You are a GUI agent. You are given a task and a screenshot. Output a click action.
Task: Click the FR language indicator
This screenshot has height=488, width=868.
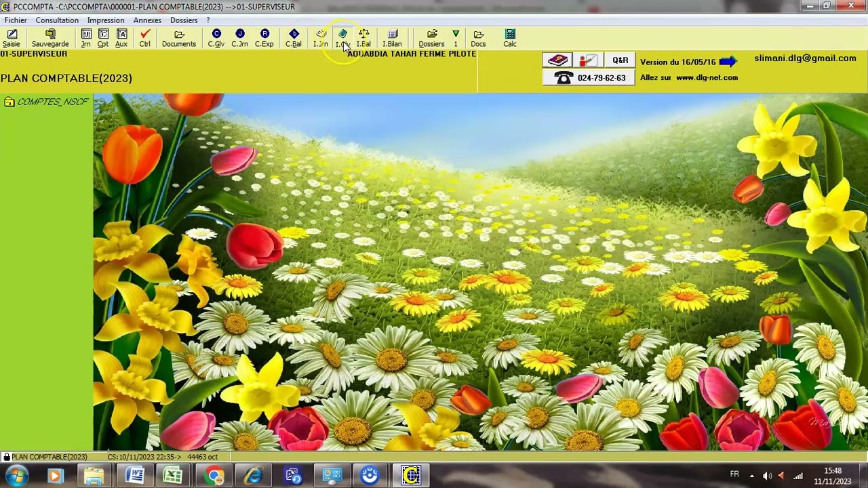pos(734,474)
